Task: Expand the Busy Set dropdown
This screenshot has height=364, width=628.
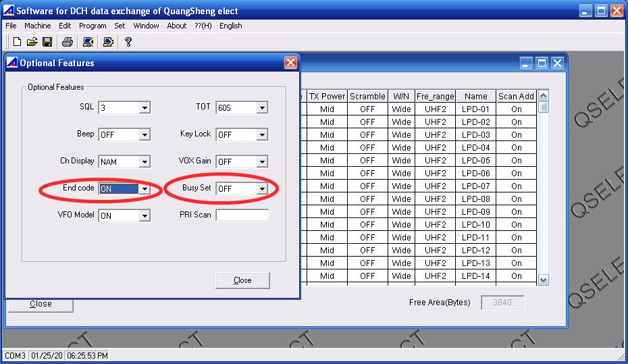Action: click(x=262, y=188)
